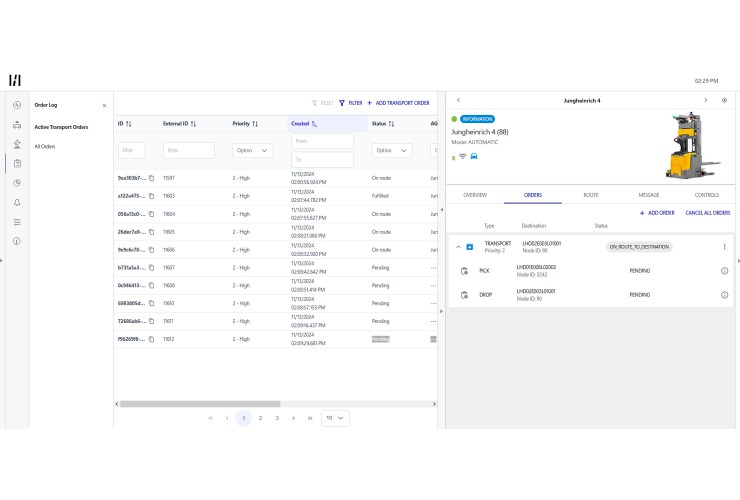Switch to the CONTROLS tab
Viewport: 740px width, 500px height.
(x=706, y=195)
